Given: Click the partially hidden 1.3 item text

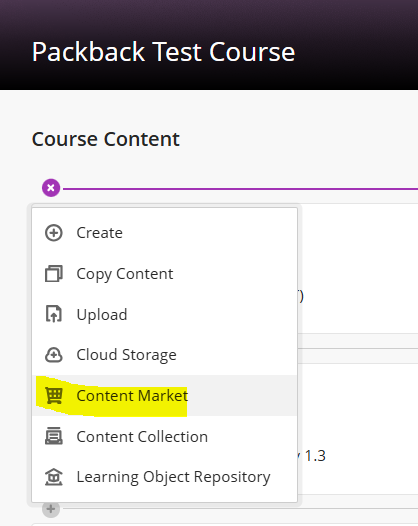Looking at the screenshot, I should pos(315,456).
